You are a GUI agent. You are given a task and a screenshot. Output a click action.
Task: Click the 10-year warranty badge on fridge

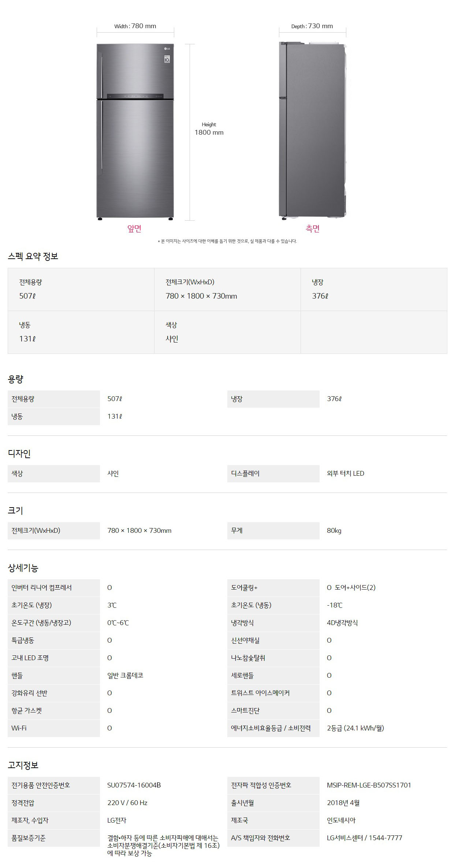(167, 59)
